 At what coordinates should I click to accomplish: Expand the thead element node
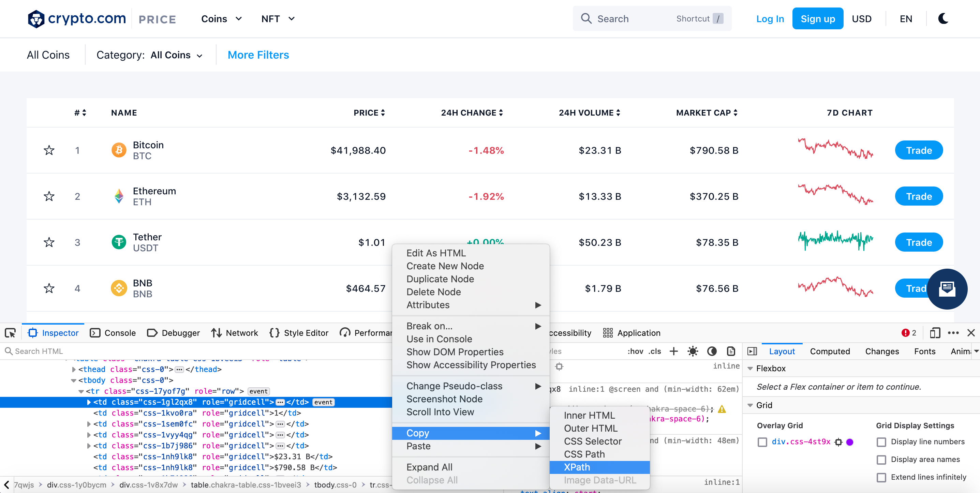click(x=74, y=369)
